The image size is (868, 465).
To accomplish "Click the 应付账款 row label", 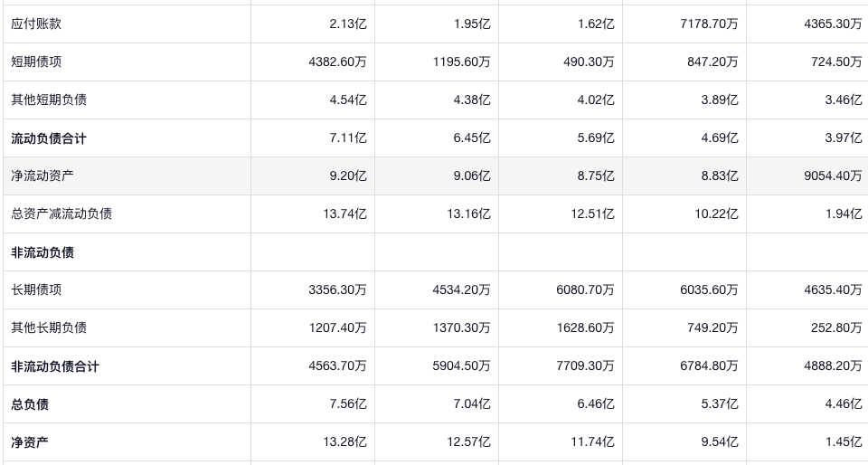I will pyautogui.click(x=36, y=24).
